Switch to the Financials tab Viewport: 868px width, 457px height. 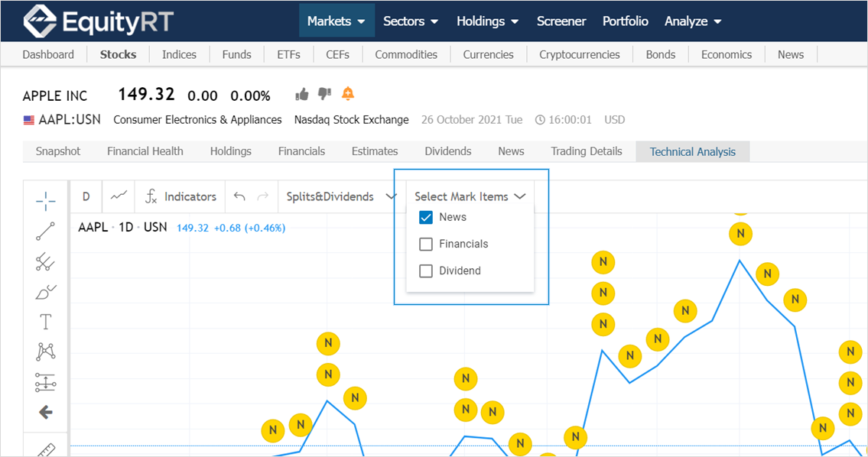pos(301,151)
